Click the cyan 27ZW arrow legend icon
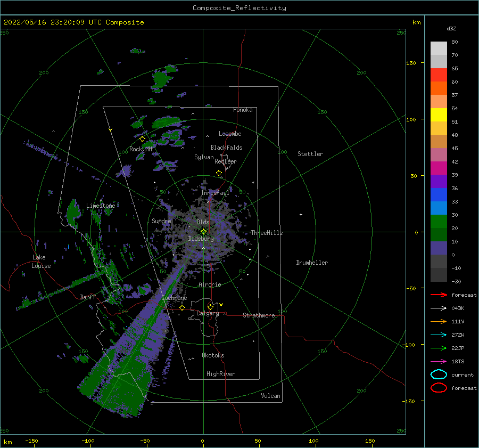479x448 pixels. click(x=439, y=335)
